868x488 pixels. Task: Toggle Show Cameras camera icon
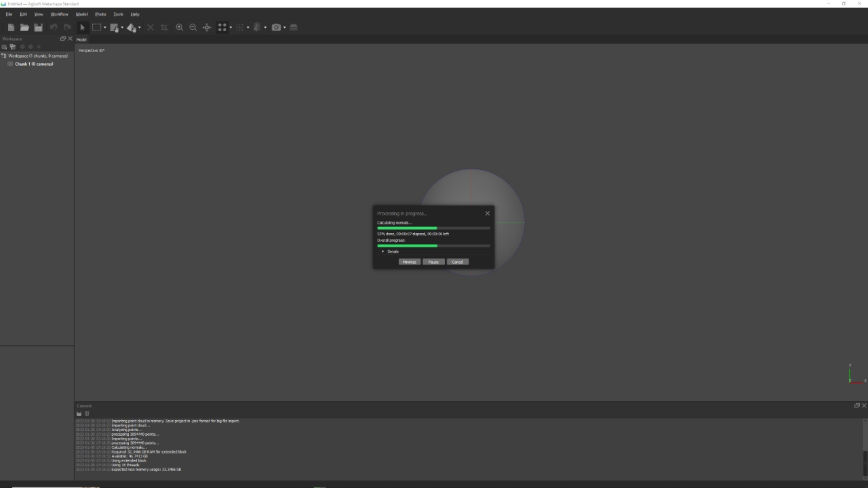(276, 27)
